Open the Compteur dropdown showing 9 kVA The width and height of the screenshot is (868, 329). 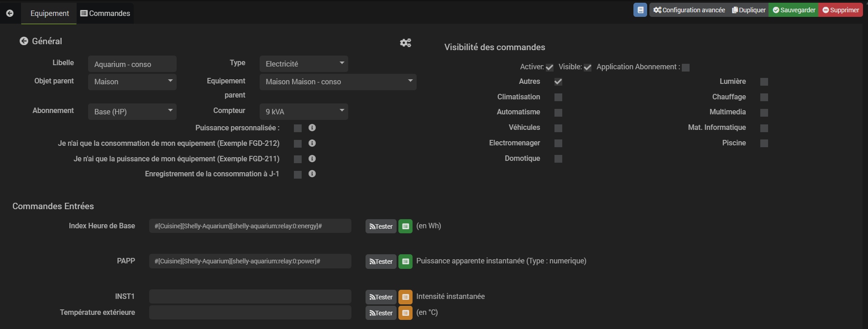pyautogui.click(x=303, y=112)
